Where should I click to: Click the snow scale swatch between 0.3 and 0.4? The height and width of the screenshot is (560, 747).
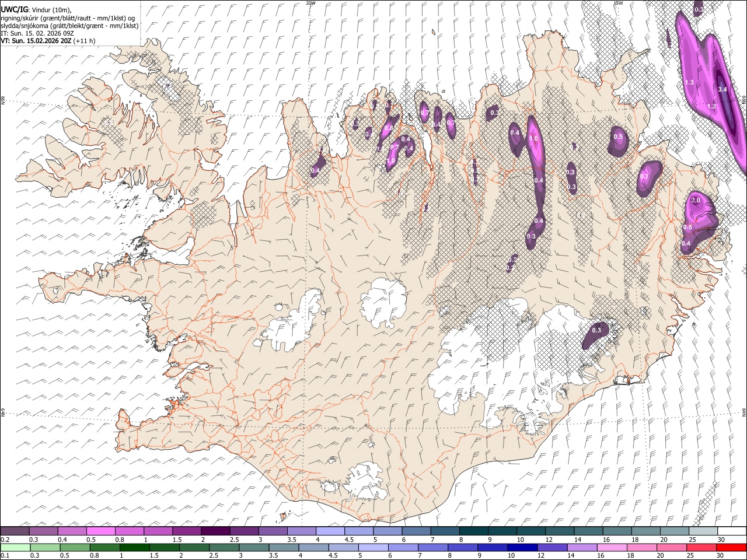point(44,531)
